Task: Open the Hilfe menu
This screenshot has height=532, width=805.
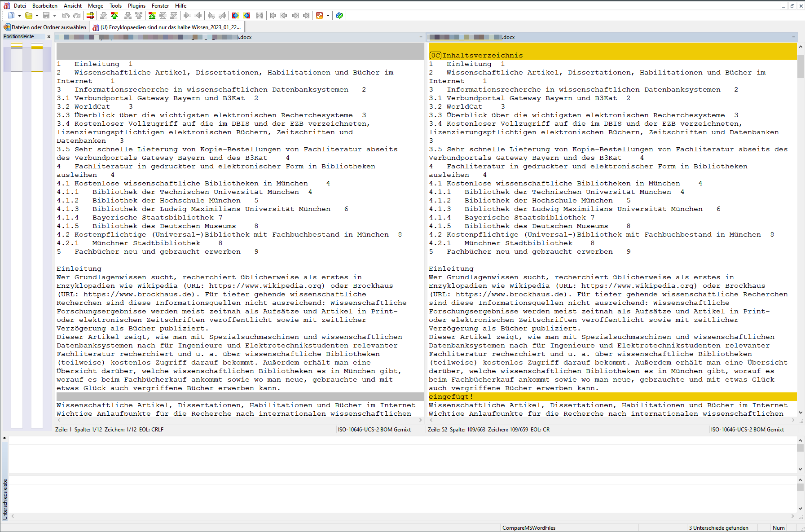Action: (181, 6)
